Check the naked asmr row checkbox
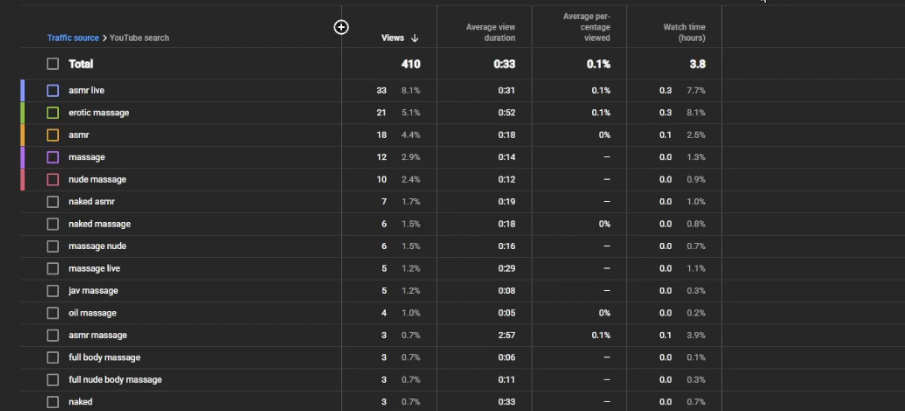Viewport: 905px width, 411px height. [53, 201]
